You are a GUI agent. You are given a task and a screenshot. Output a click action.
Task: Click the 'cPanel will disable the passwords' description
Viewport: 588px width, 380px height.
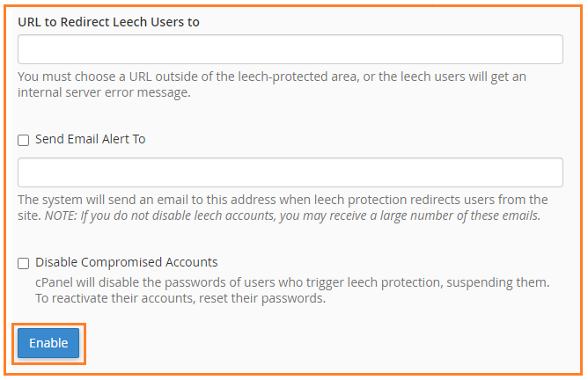[292, 282]
